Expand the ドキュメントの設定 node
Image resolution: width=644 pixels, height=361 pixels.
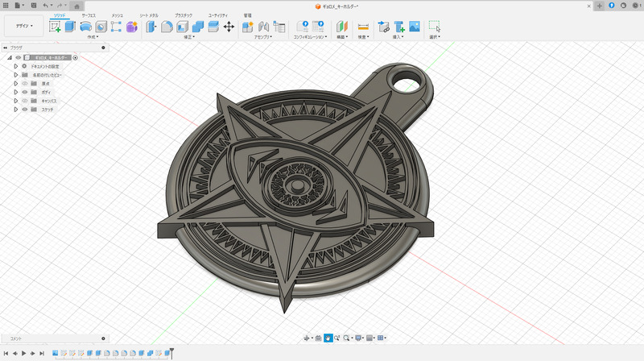coord(15,66)
